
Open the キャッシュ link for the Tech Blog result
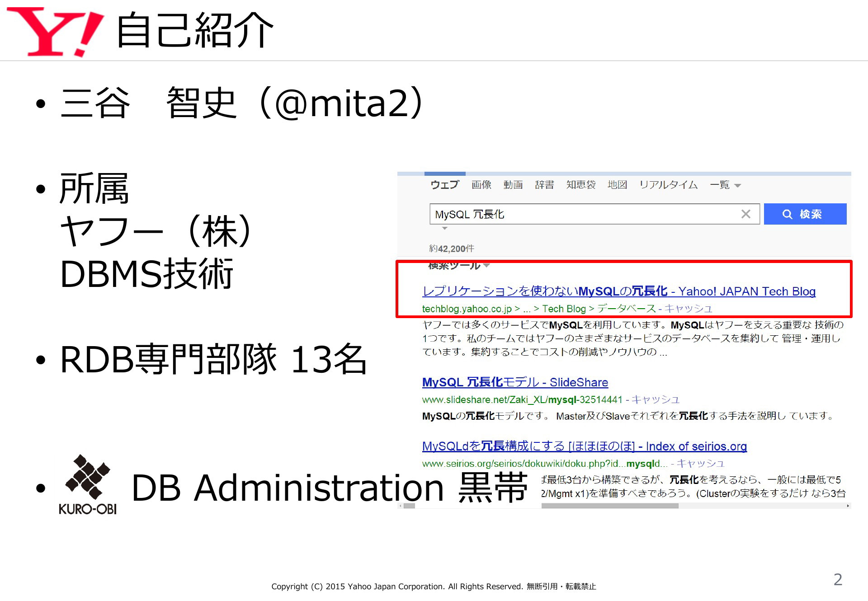pyautogui.click(x=688, y=309)
